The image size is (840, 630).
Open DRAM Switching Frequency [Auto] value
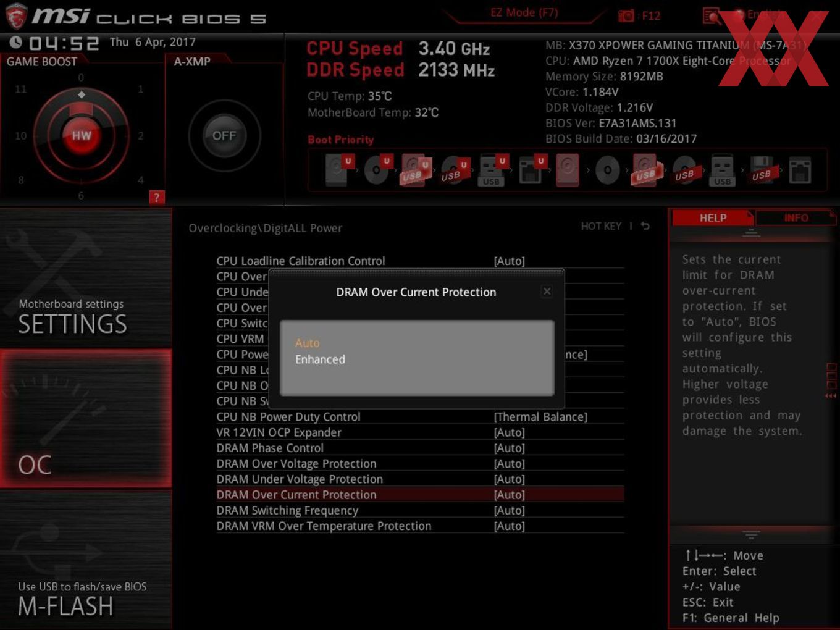point(509,510)
